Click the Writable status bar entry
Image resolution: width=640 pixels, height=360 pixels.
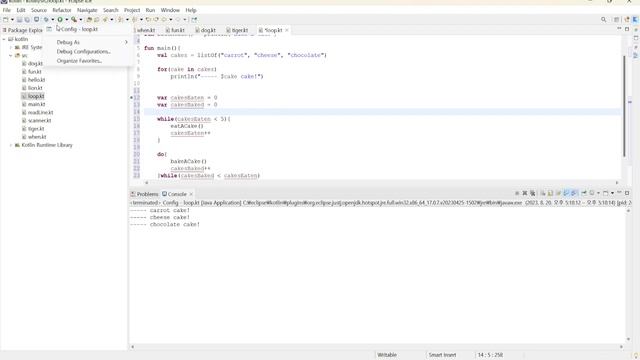(387, 355)
